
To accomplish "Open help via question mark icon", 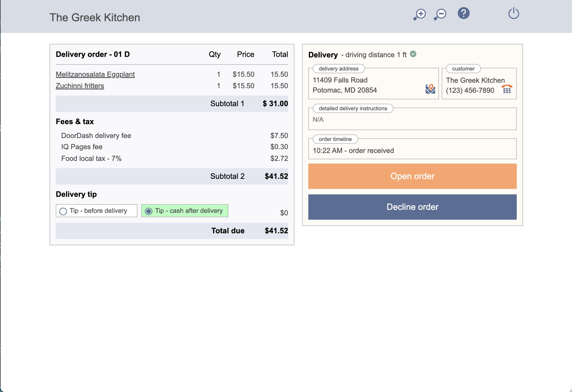I will pyautogui.click(x=463, y=13).
